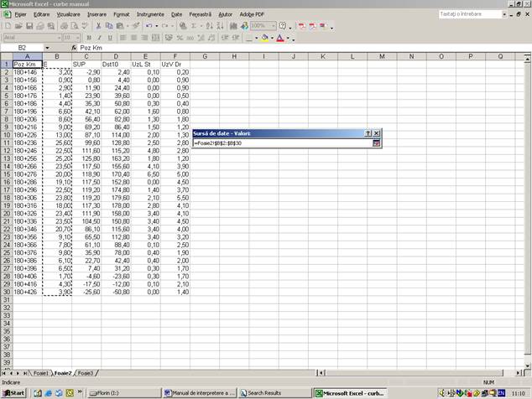
Task: Open the Date menu
Action: coord(176,14)
